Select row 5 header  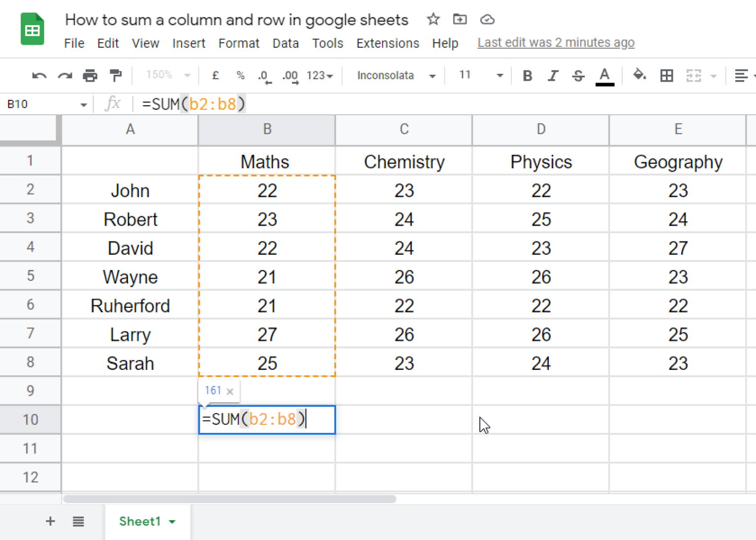click(x=31, y=276)
